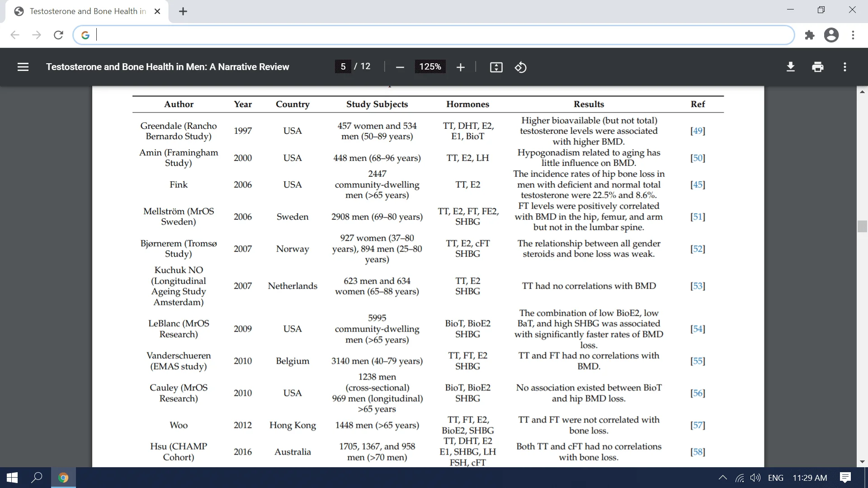Click the 11:29 AM clock
Image resolution: width=868 pixels, height=488 pixels.
[x=810, y=478]
